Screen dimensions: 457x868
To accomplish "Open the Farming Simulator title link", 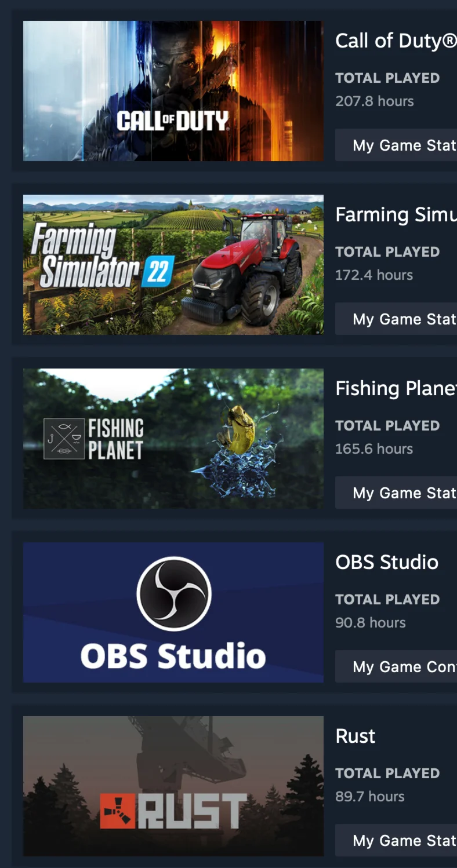I will point(396,214).
